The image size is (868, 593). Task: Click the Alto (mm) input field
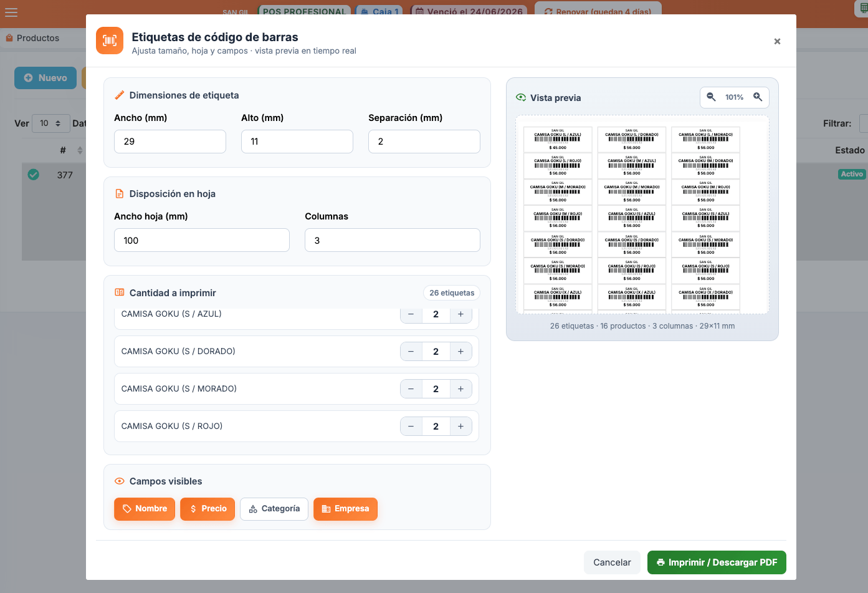coord(297,142)
